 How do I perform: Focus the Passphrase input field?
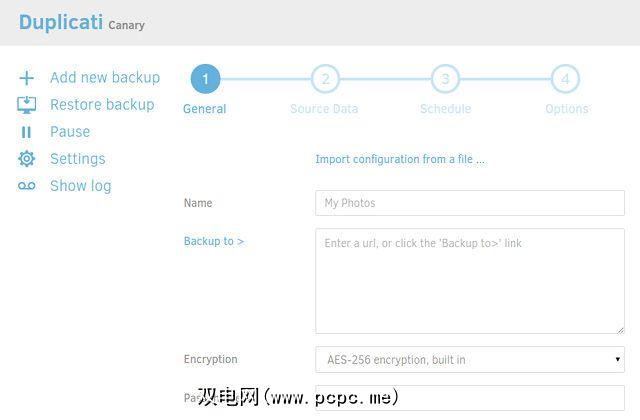(470, 398)
